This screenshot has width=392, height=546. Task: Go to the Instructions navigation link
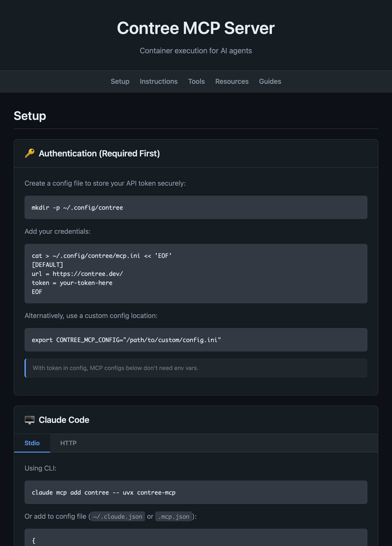158,81
